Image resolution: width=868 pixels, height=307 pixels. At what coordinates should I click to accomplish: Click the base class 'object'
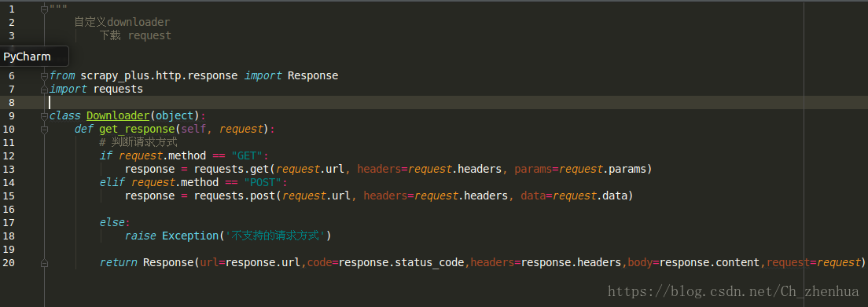coord(175,115)
